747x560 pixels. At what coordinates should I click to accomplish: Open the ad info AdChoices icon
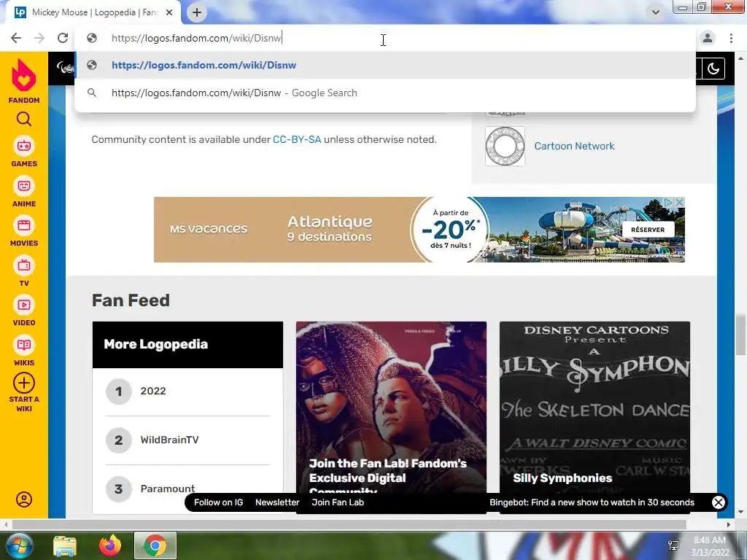pos(669,203)
